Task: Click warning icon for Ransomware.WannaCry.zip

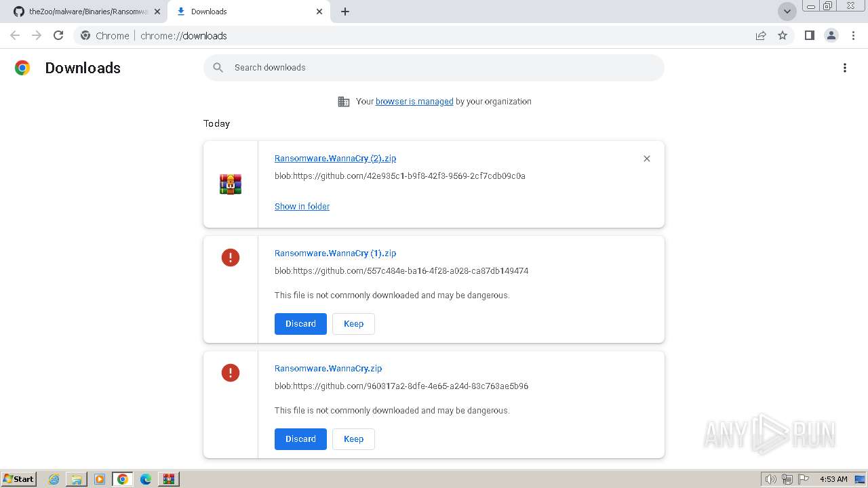Action: (x=231, y=373)
